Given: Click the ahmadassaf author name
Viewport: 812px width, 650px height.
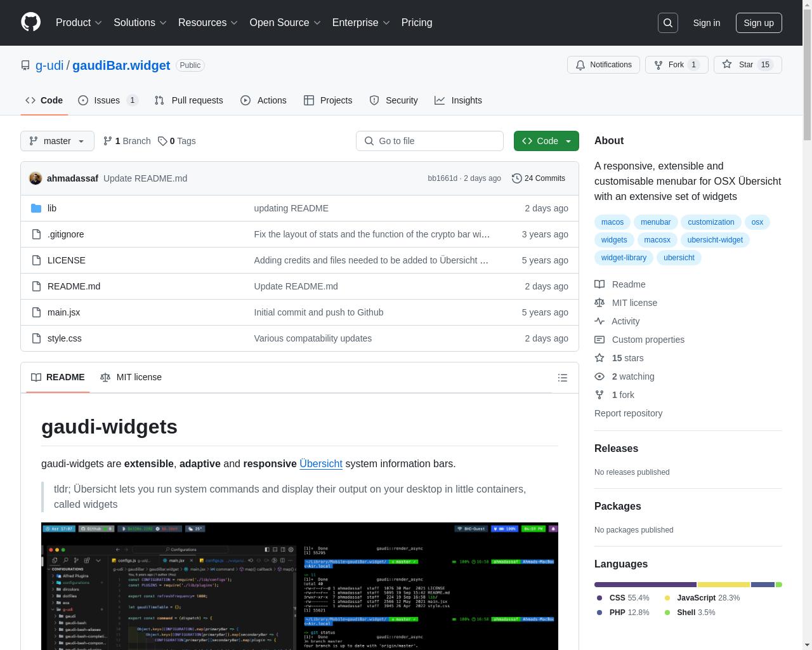Looking at the screenshot, I should pos(72,178).
